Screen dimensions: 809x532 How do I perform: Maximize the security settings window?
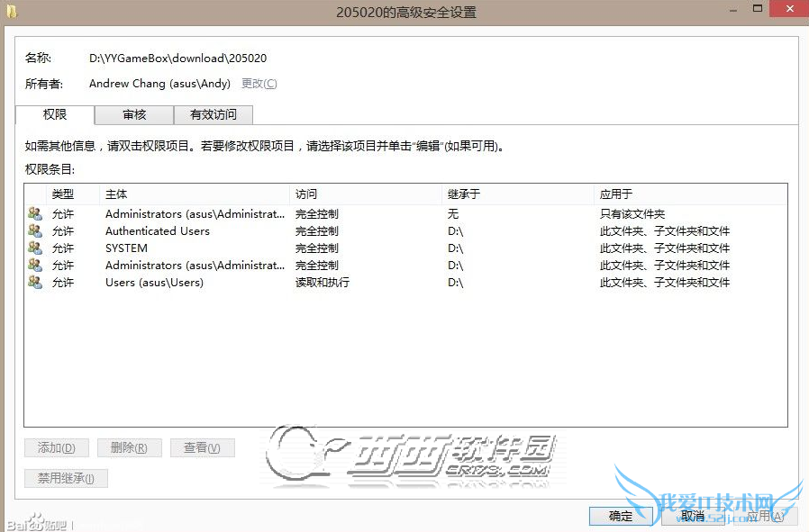758,9
